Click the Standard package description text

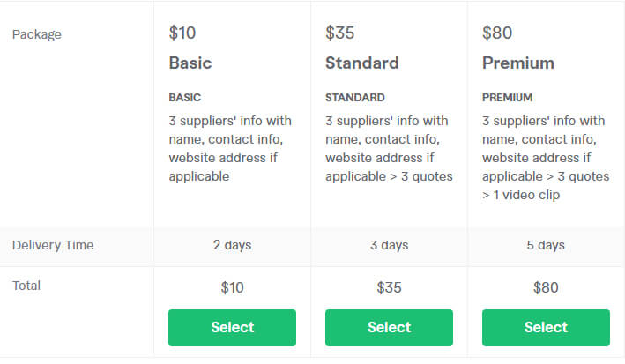pyautogui.click(x=389, y=148)
